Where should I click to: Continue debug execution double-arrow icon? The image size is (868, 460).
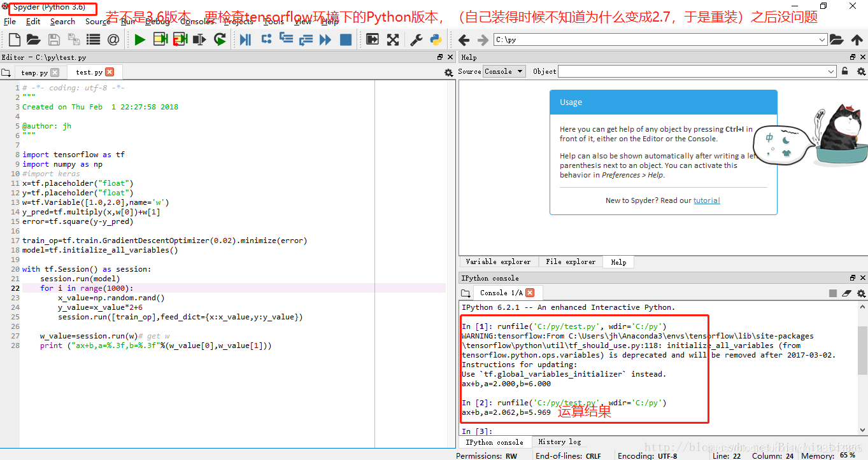point(325,40)
